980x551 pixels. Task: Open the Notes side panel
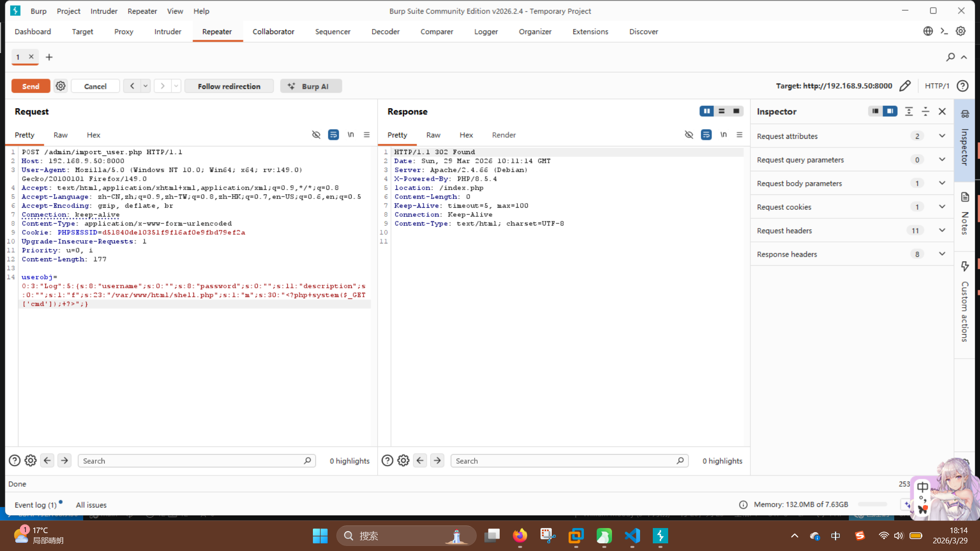tap(965, 214)
